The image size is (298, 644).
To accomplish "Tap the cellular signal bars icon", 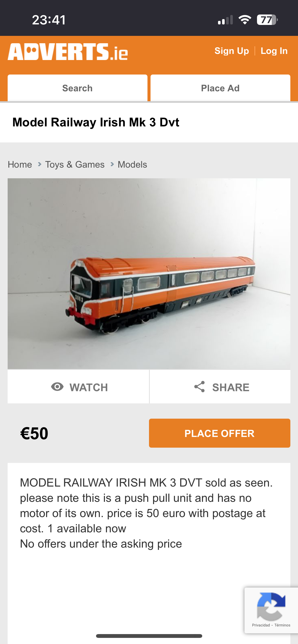I will pos(225,20).
